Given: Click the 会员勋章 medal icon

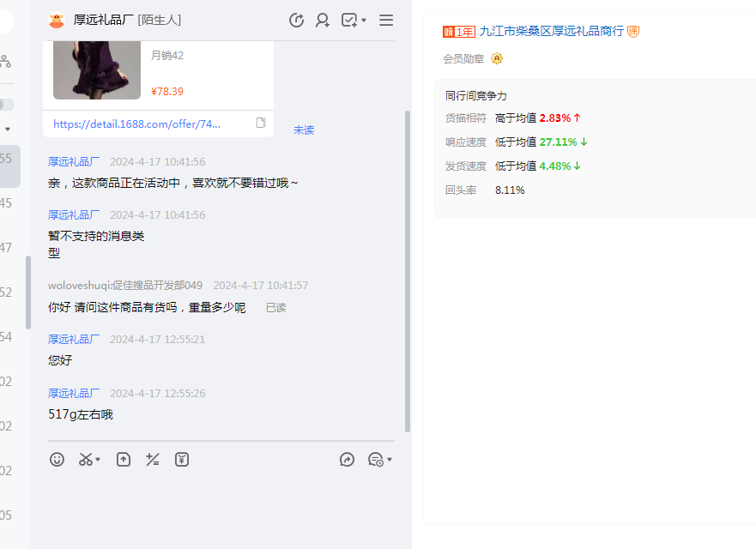Looking at the screenshot, I should tap(497, 58).
